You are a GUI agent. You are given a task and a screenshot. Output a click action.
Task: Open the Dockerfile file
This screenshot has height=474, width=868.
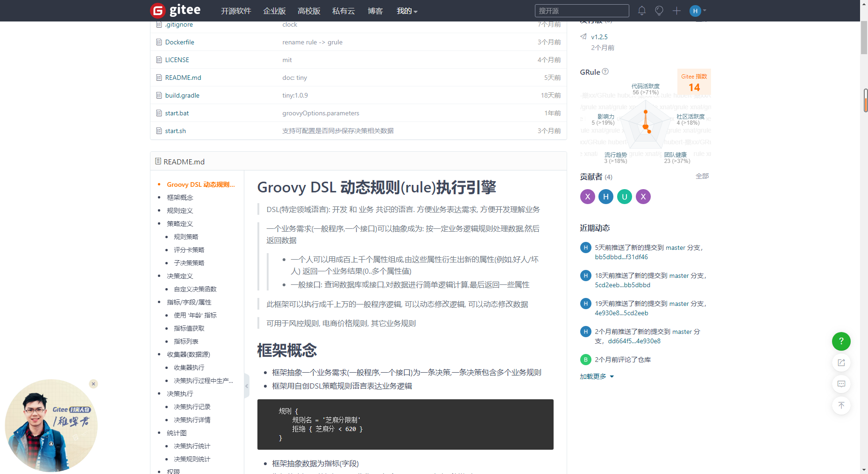(x=179, y=42)
